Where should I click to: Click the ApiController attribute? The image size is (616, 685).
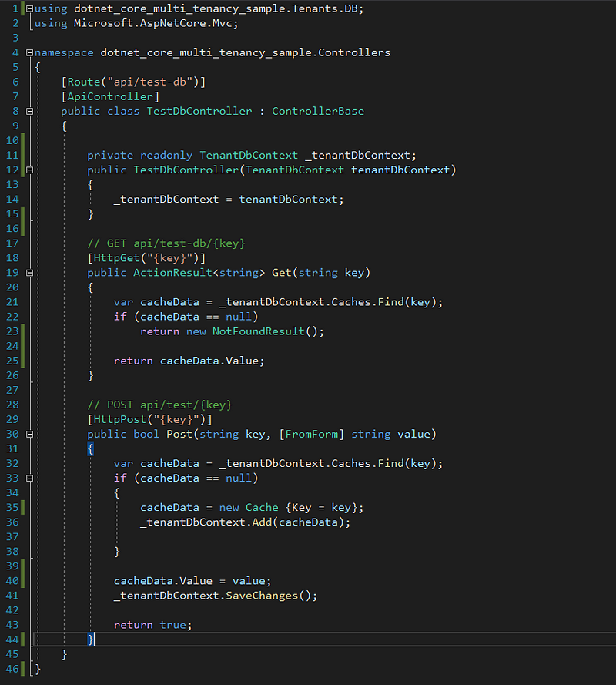pos(110,96)
